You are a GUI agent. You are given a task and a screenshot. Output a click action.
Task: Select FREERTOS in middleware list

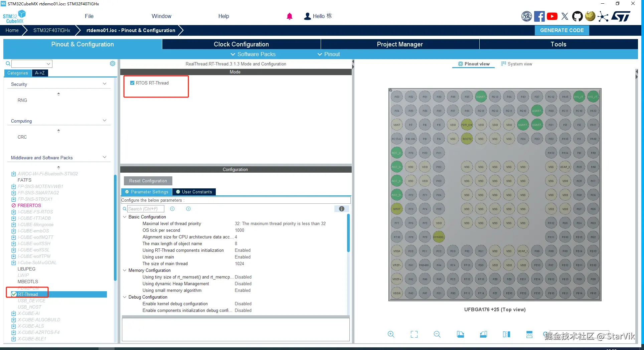tap(29, 205)
